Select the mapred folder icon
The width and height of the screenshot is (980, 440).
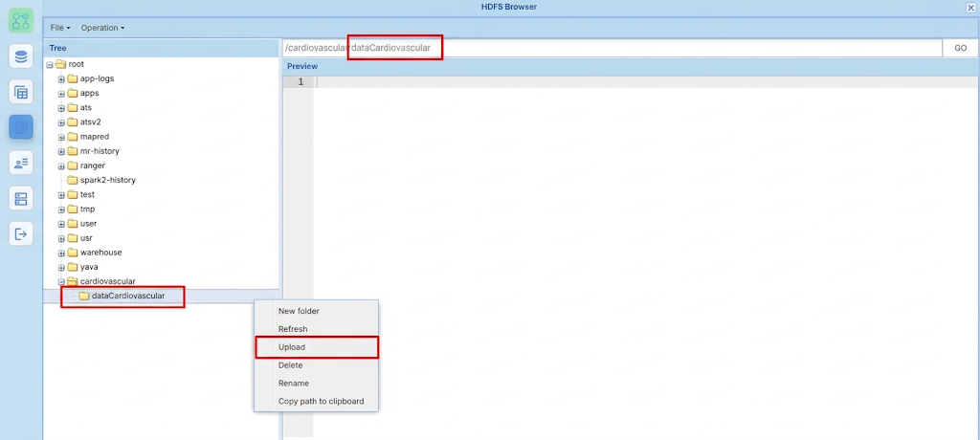tap(73, 136)
